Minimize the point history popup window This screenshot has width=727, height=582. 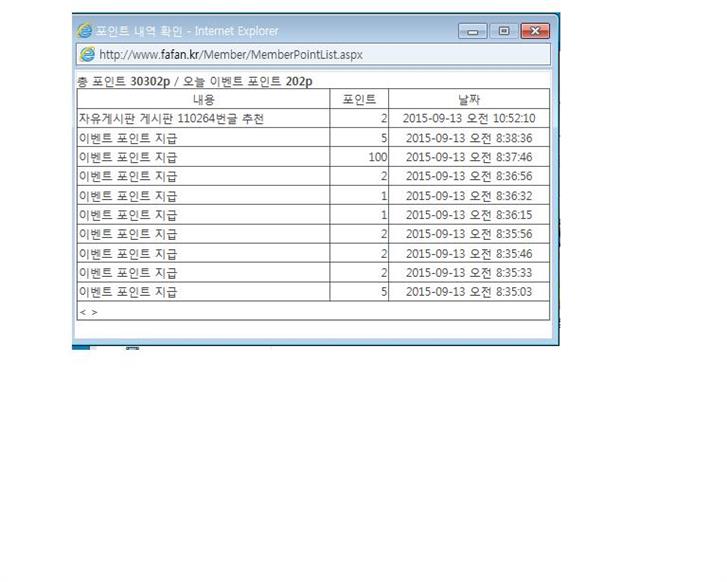[472, 31]
